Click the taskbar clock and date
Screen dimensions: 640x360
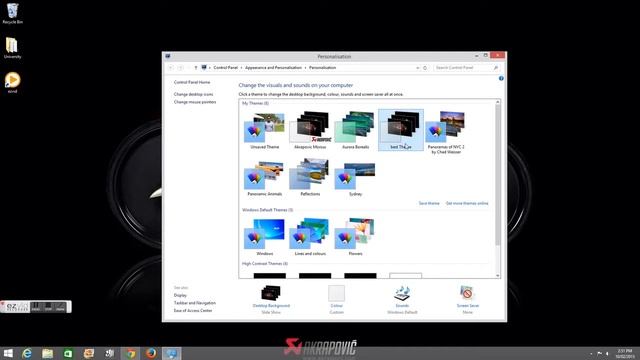624,353
